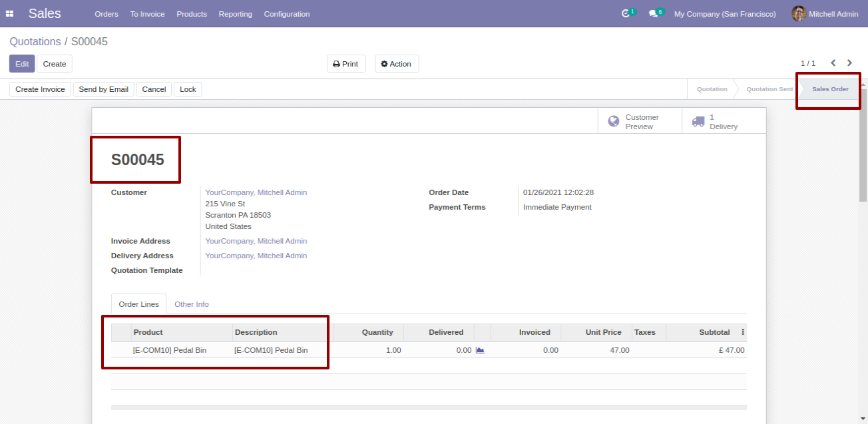Click the Payment Terms field label

point(457,207)
